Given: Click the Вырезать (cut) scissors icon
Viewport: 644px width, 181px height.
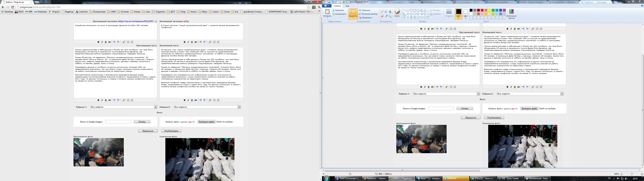Looking at the screenshot, I should pyautogui.click(x=334, y=10).
